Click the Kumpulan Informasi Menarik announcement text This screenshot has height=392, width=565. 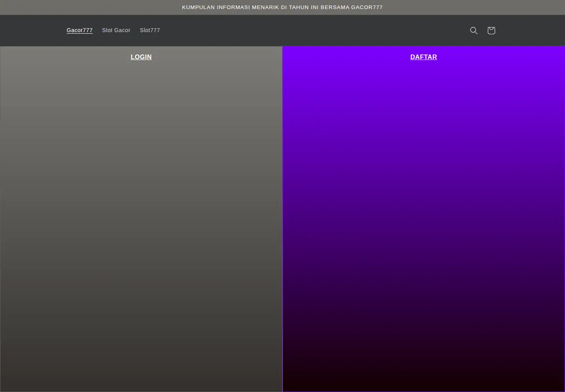click(282, 7)
